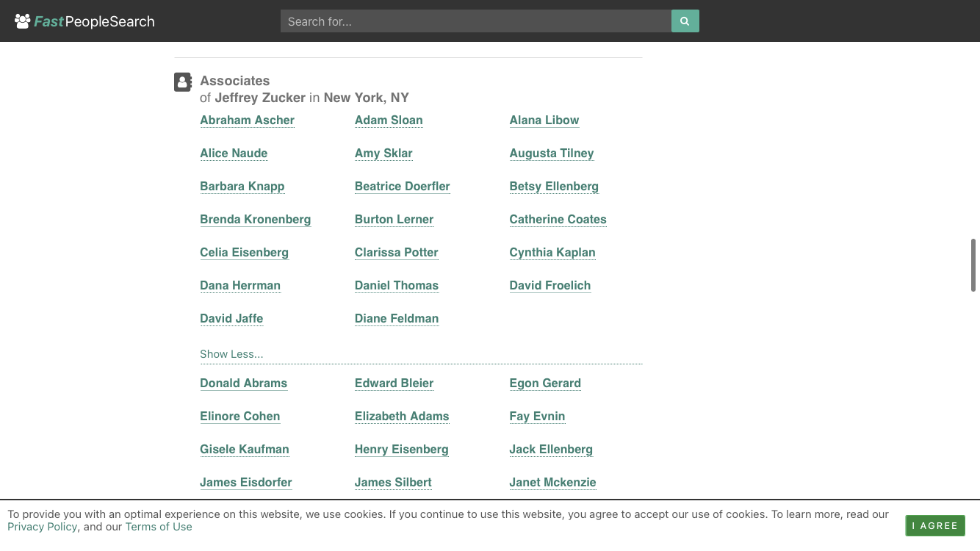Image resolution: width=980 pixels, height=551 pixels.
Task: Open the Terms of Use link
Action: pos(159,527)
